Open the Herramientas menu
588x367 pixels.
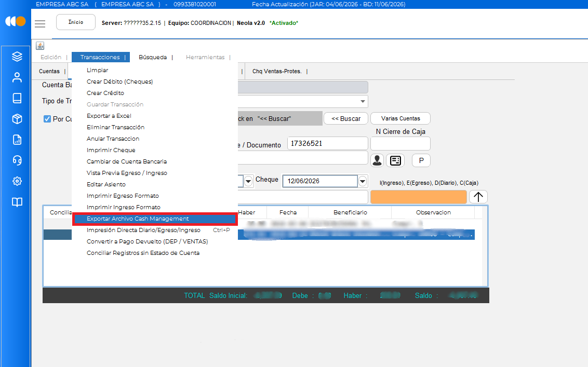pyautogui.click(x=205, y=57)
